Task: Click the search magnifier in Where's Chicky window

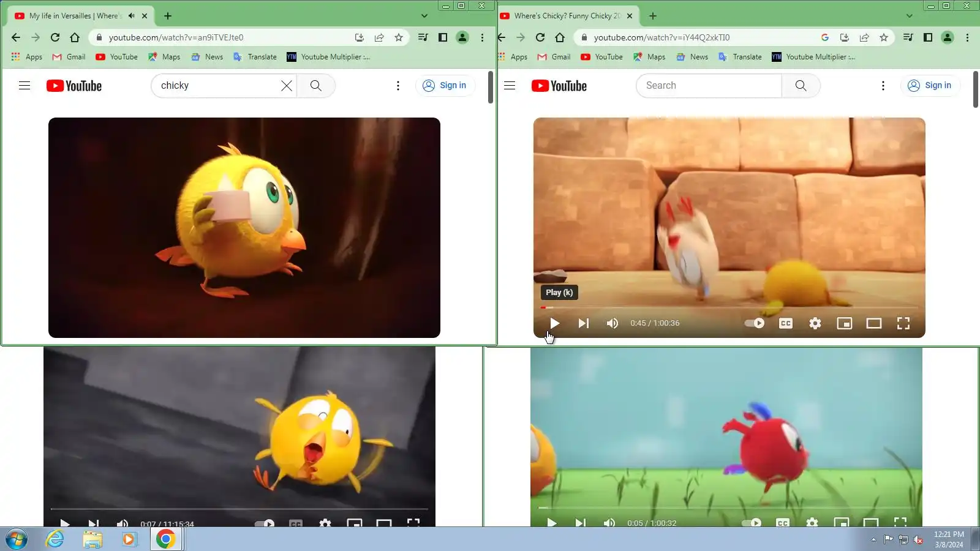Action: (x=801, y=86)
